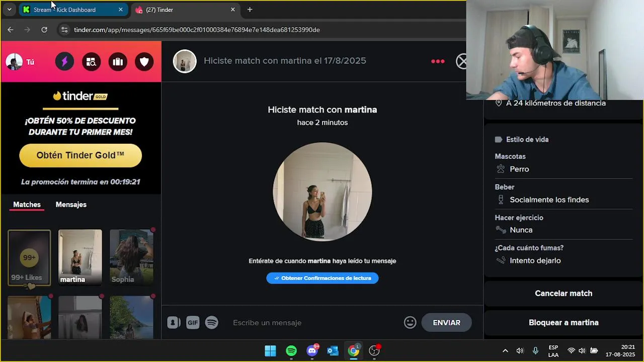Open the Explore search icon
Viewport: 644px width, 362px height.
91,62
